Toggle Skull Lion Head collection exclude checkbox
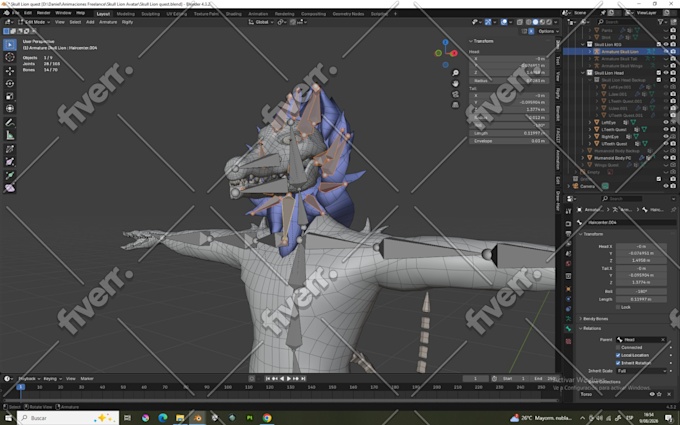The height and width of the screenshot is (425, 680). tap(659, 73)
